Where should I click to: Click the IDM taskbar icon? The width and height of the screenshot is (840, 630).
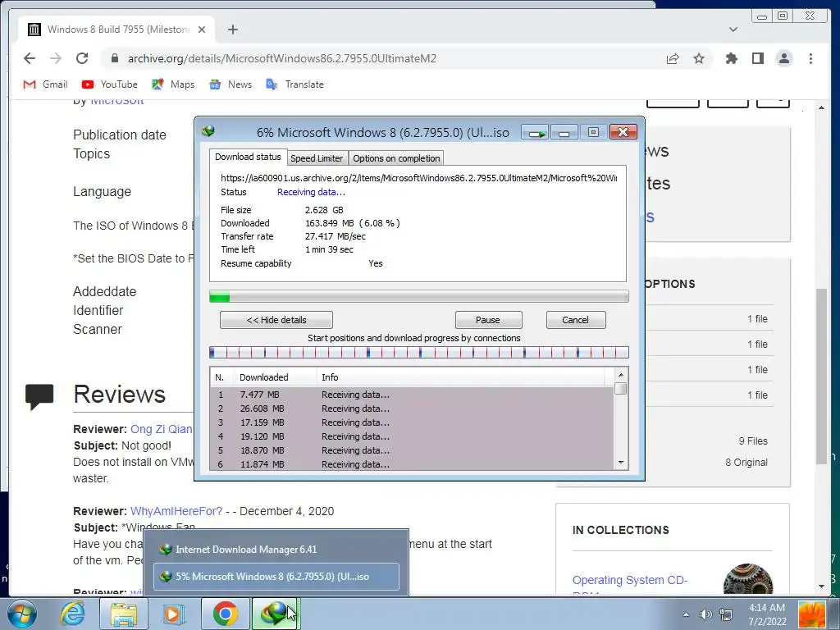pos(275,614)
